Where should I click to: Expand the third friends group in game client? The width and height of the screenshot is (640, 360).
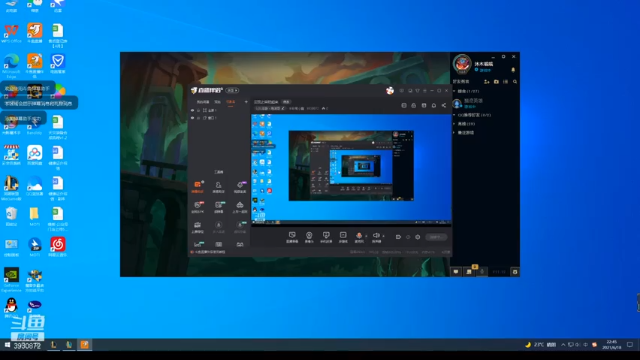(454, 124)
